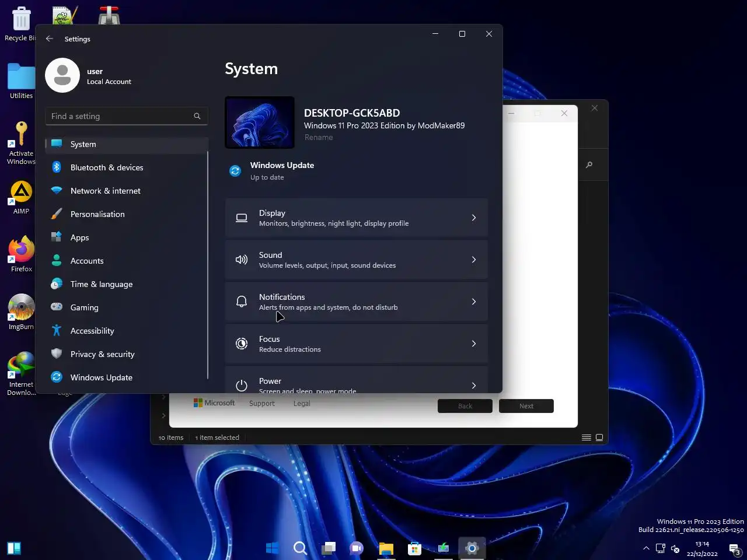This screenshot has width=747, height=560.
Task: Open System in the sidebar
Action: pyautogui.click(x=127, y=144)
